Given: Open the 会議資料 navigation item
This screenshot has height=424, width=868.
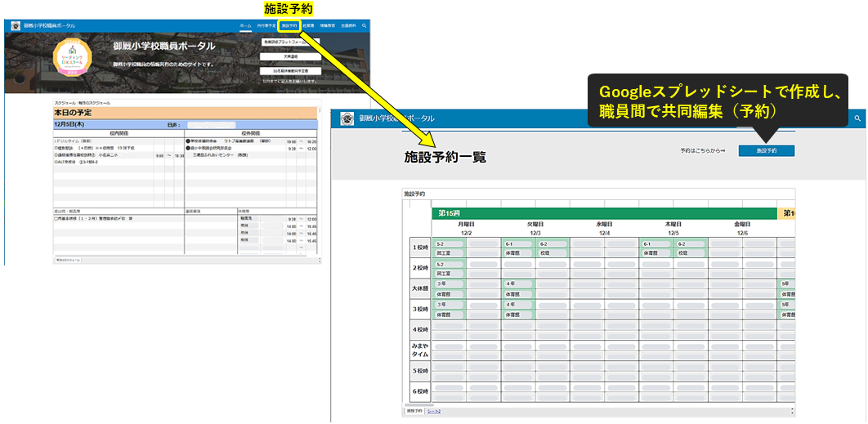Looking at the screenshot, I should click(x=348, y=26).
